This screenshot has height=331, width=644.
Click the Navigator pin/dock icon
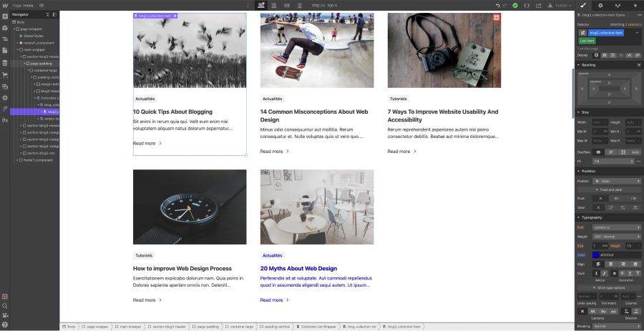pos(54,14)
